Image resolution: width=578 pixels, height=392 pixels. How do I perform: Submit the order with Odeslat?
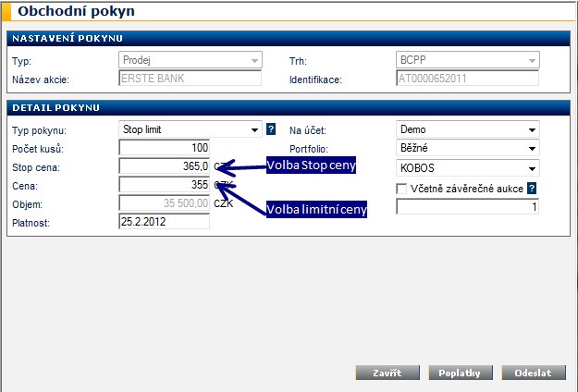pos(533,373)
